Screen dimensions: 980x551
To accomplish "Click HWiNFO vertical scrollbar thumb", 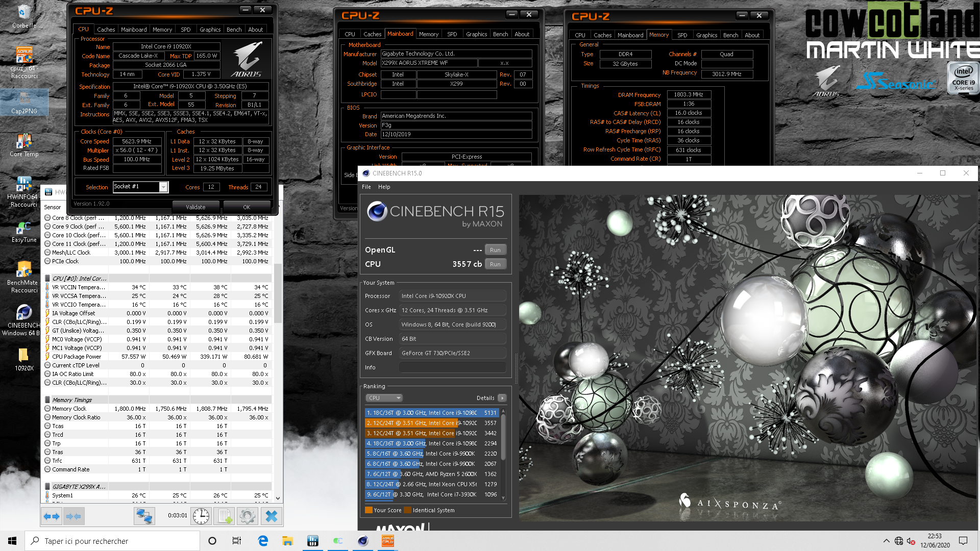I will pyautogui.click(x=278, y=293).
